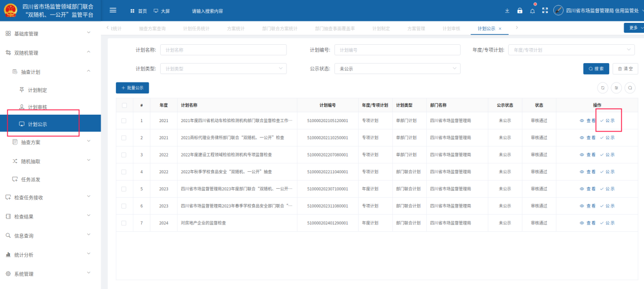Click the hamburger menu collapse icon
644x289 pixels.
pos(113,10)
